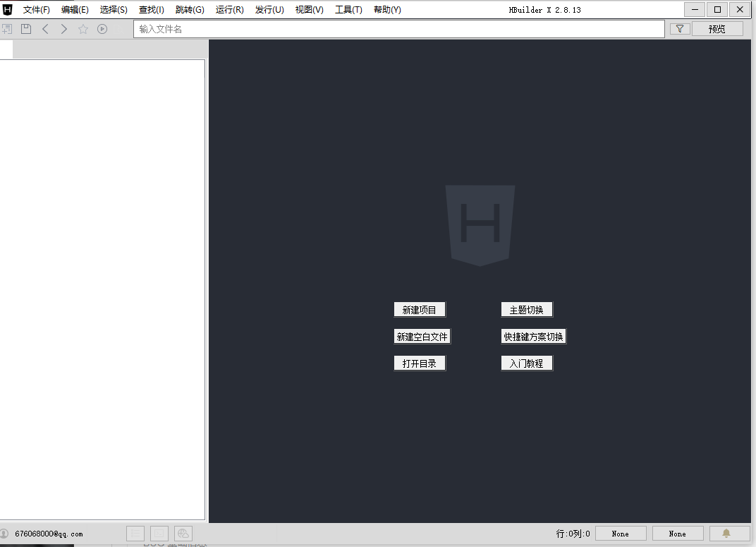Open the 帮助(Y) menu
This screenshot has height=547, width=756.
pyautogui.click(x=387, y=10)
